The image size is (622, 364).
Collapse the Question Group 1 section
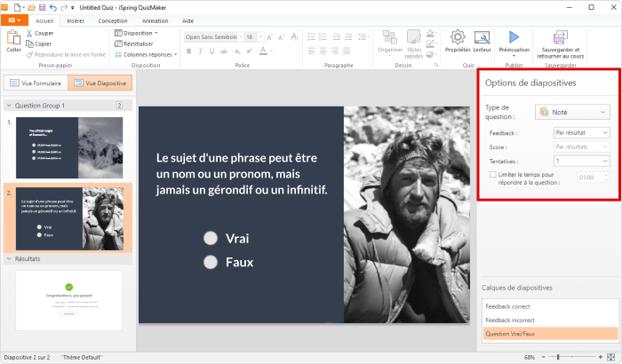coord(9,106)
